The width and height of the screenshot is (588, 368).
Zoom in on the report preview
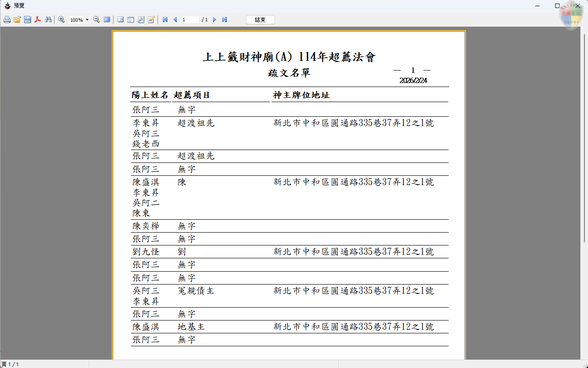point(61,20)
